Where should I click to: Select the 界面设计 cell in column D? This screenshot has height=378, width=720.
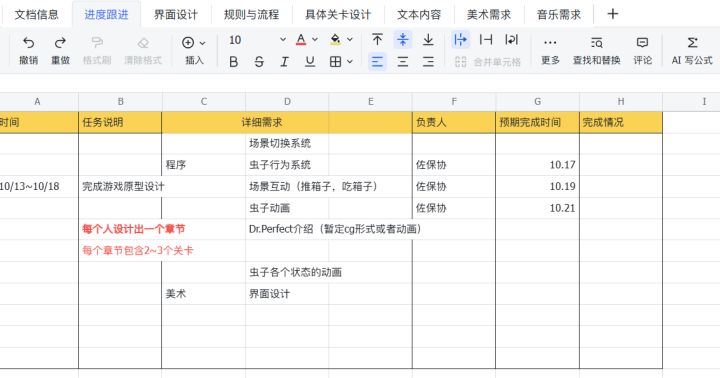point(287,294)
